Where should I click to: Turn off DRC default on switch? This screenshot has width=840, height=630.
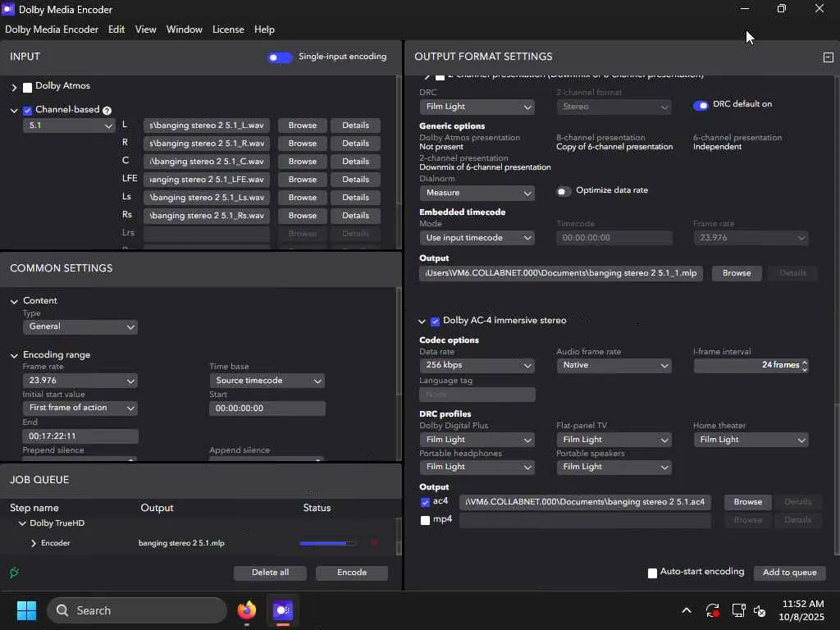(x=701, y=106)
